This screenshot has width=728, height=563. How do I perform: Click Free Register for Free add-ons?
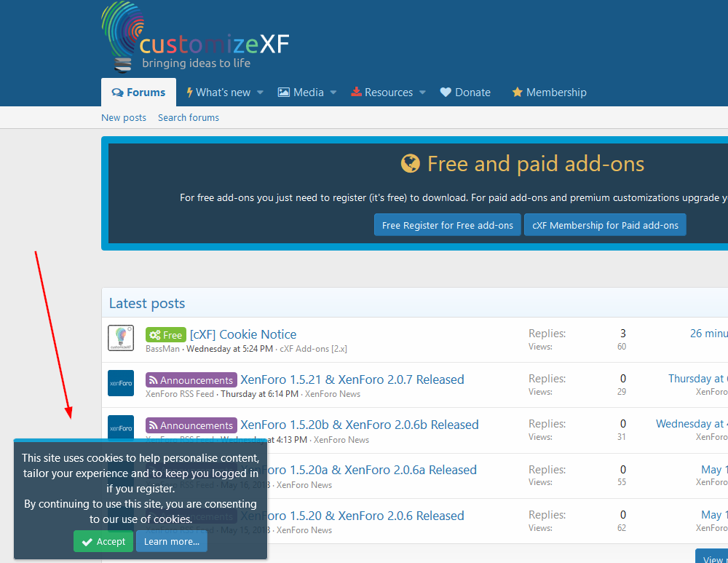tap(448, 225)
